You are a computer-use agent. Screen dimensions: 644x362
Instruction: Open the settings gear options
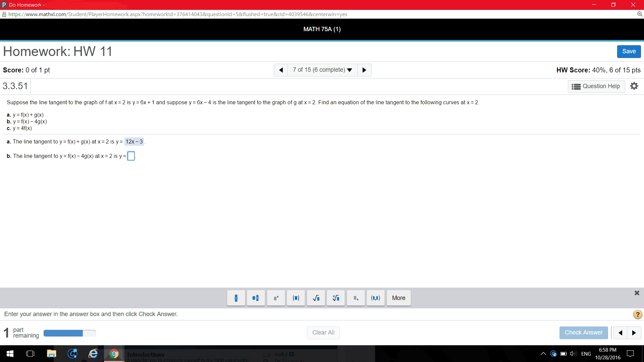[x=634, y=86]
